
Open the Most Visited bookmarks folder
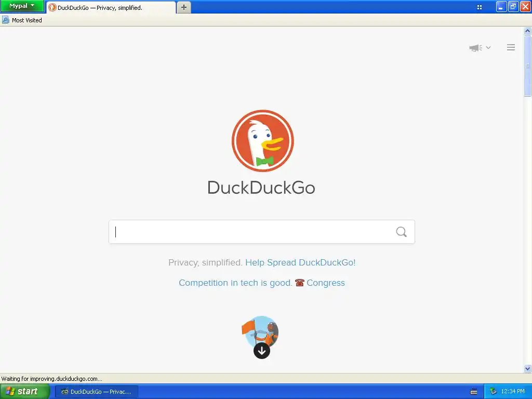click(22, 20)
